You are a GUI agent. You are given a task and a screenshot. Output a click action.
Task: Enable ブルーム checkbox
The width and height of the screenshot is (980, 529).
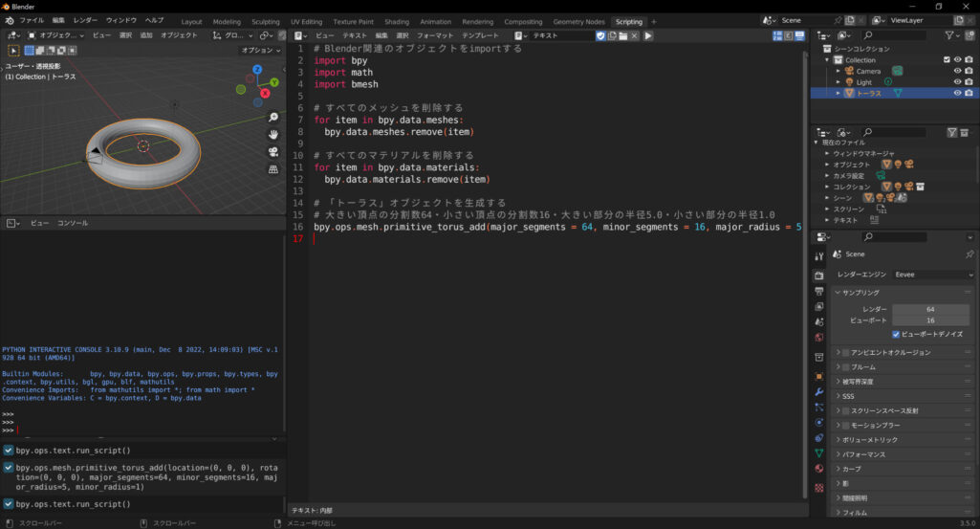[x=845, y=367]
